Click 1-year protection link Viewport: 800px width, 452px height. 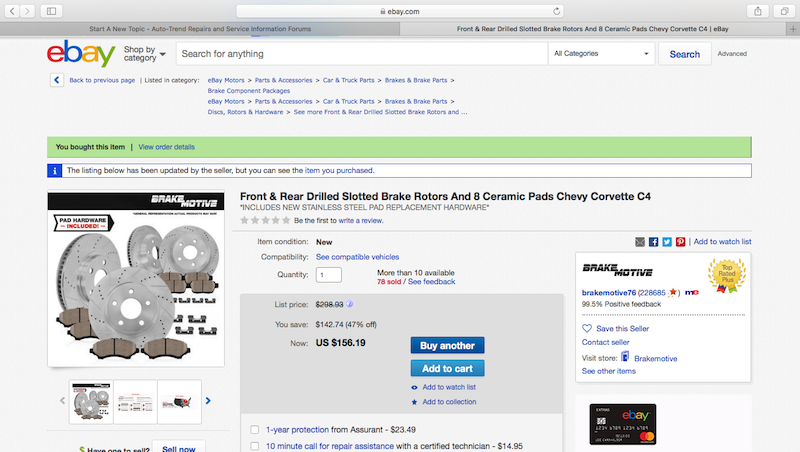297,430
